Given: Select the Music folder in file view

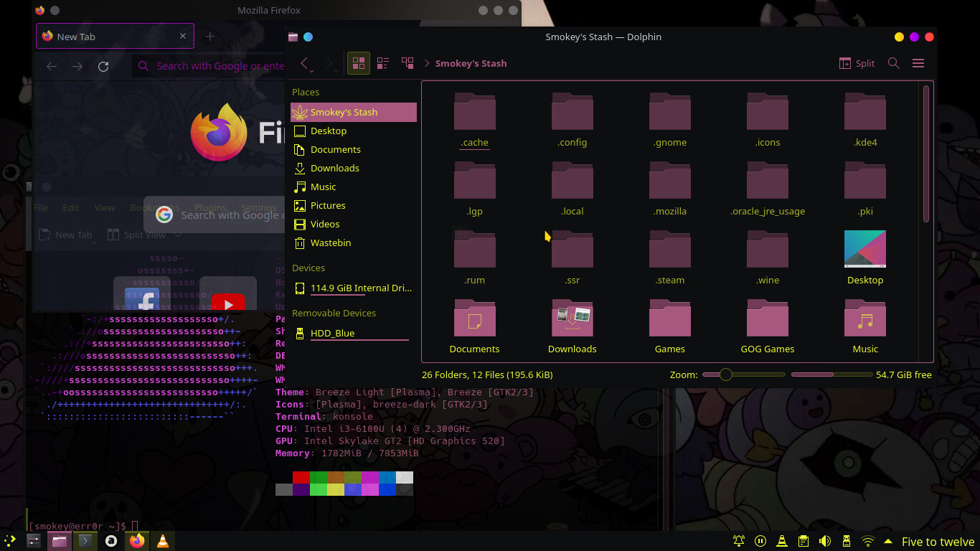Looking at the screenshot, I should tap(864, 327).
